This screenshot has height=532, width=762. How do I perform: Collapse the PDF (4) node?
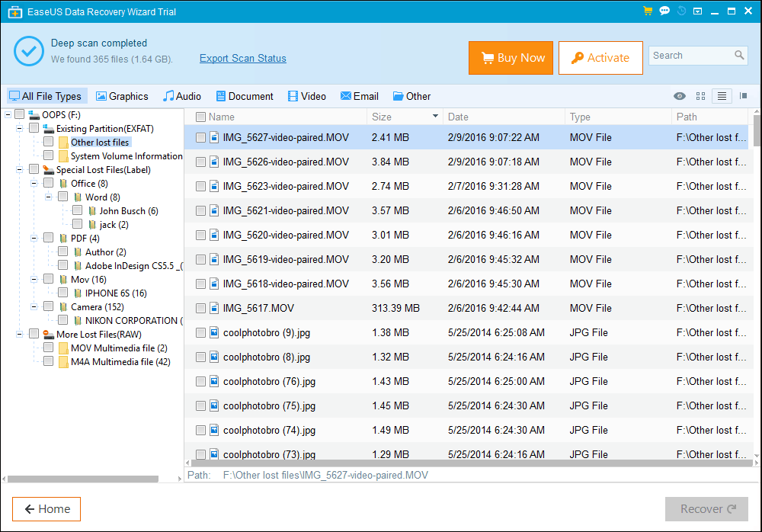(x=34, y=239)
